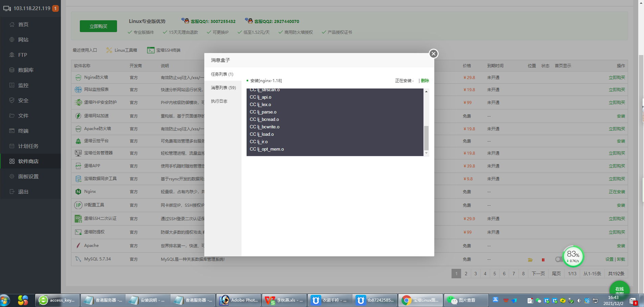644x307 pixels.
Task: Open the 数据库 database icon in sidebar
Action: click(12, 70)
